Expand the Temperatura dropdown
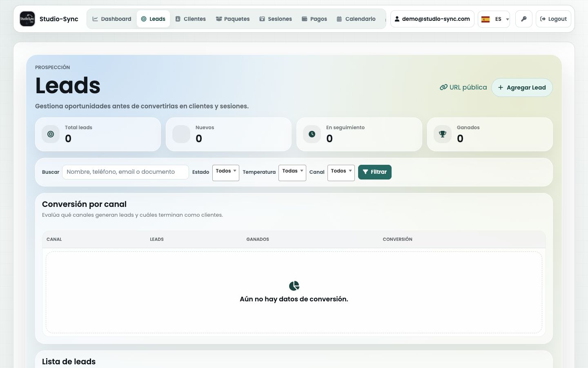This screenshot has width=588, height=368. coord(292,173)
